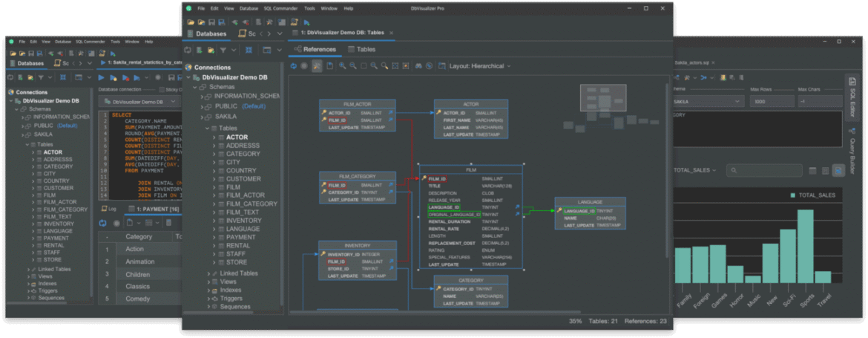Click the left window result grid refresh icon
Screen dimensions: 868x338
[x=103, y=223]
